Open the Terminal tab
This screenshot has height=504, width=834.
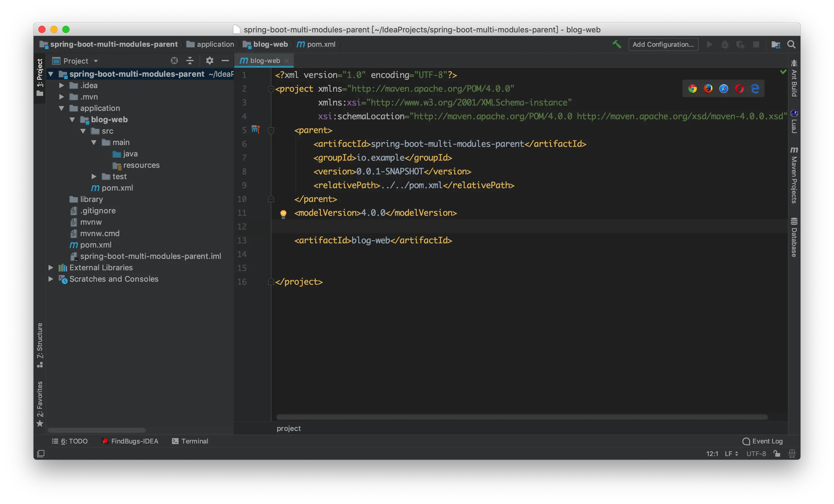coord(190,441)
